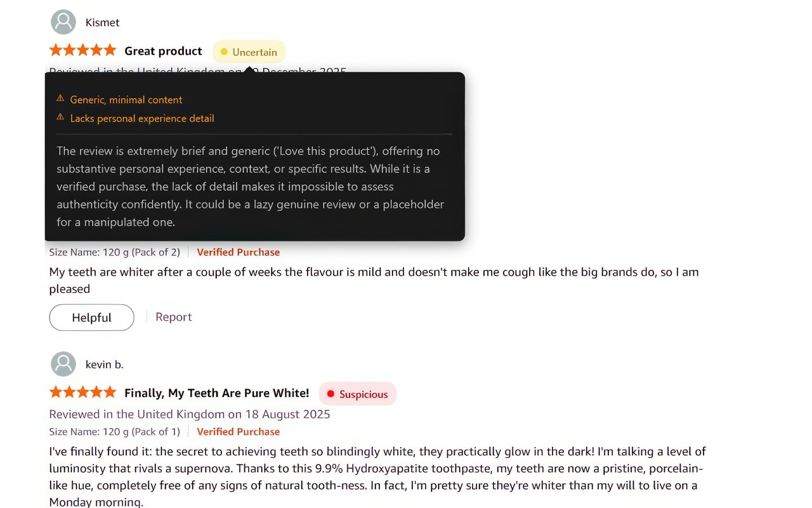The image size is (812, 508).
Task: Click Kismet's profile avatar icon
Action: tap(63, 22)
